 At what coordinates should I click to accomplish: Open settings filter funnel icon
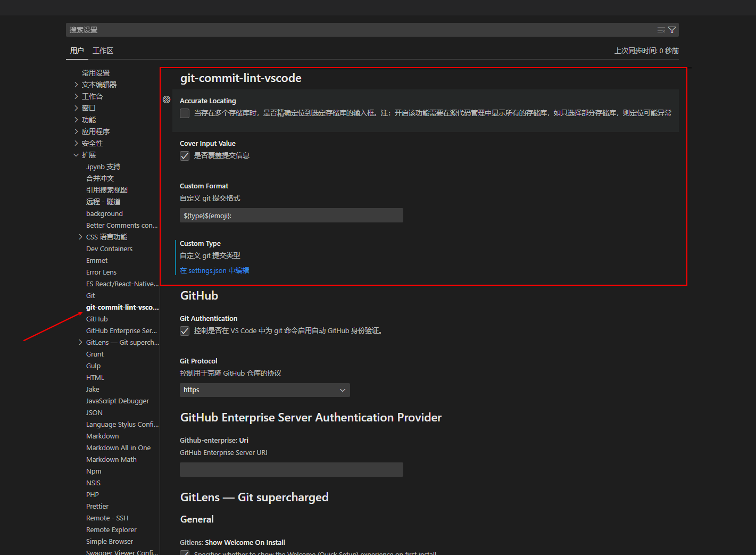(672, 30)
